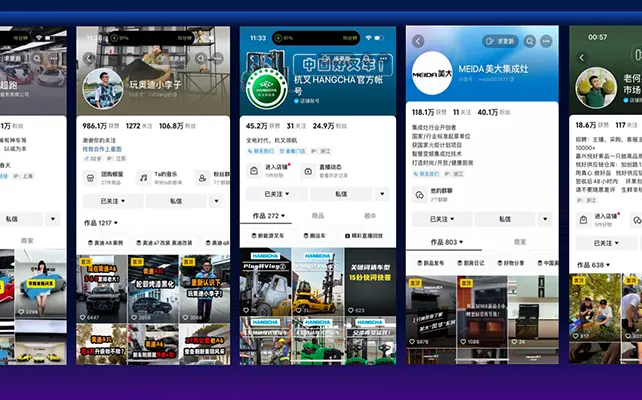Open search on MEIDA profile
The width and height of the screenshot is (642, 400).
click(x=529, y=41)
